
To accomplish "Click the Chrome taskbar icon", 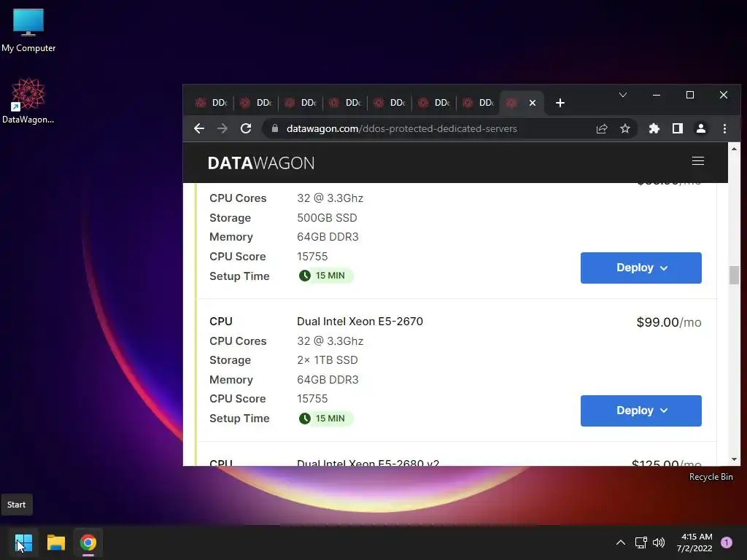I will point(88,542).
